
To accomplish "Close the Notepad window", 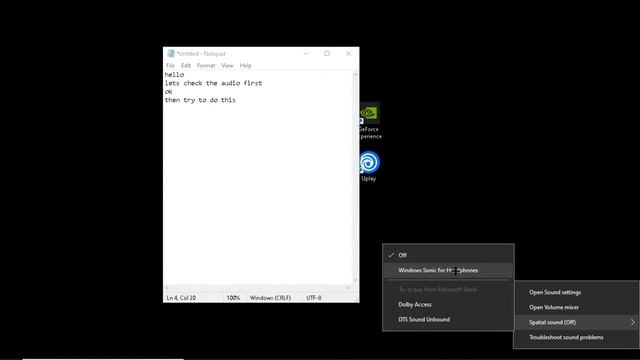I will (348, 53).
